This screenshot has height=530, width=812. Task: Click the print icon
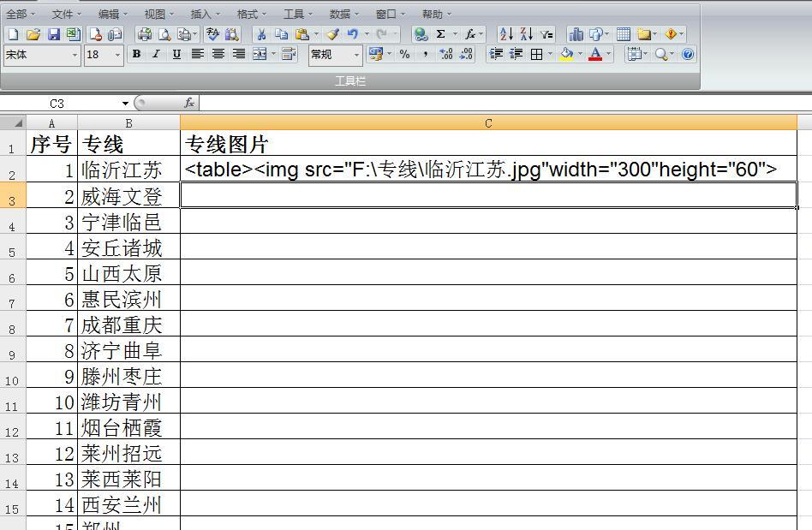[145, 34]
